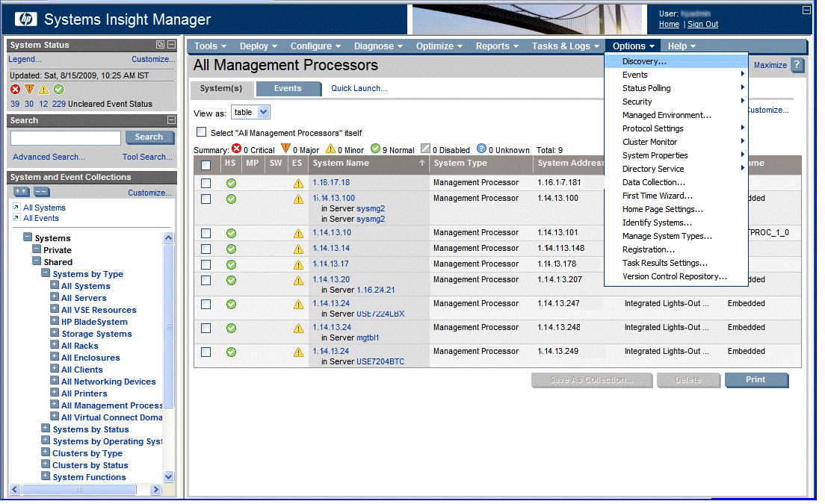The width and height of the screenshot is (825, 504).
Task: Check the checkbox for row 1.14.13.17
Action: coord(206,264)
